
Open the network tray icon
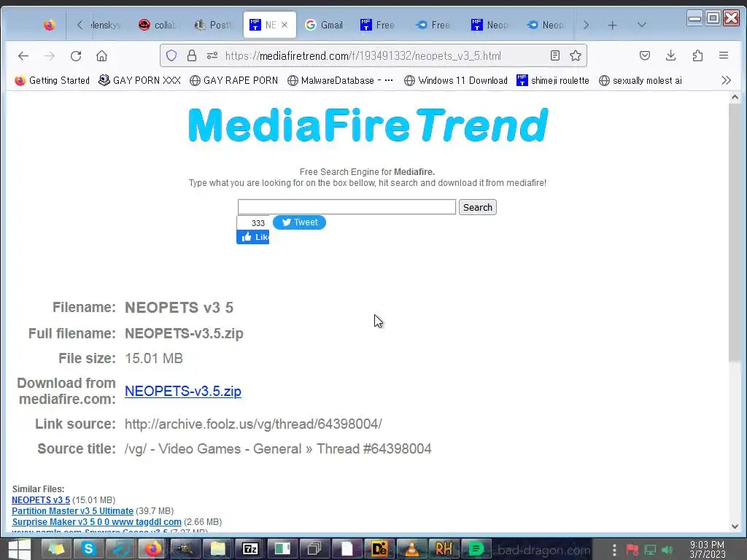(x=650, y=550)
